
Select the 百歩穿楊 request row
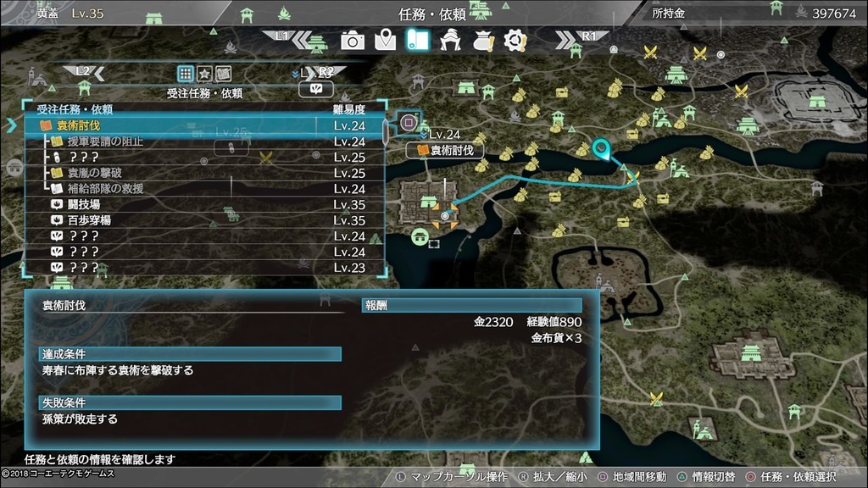[x=204, y=220]
